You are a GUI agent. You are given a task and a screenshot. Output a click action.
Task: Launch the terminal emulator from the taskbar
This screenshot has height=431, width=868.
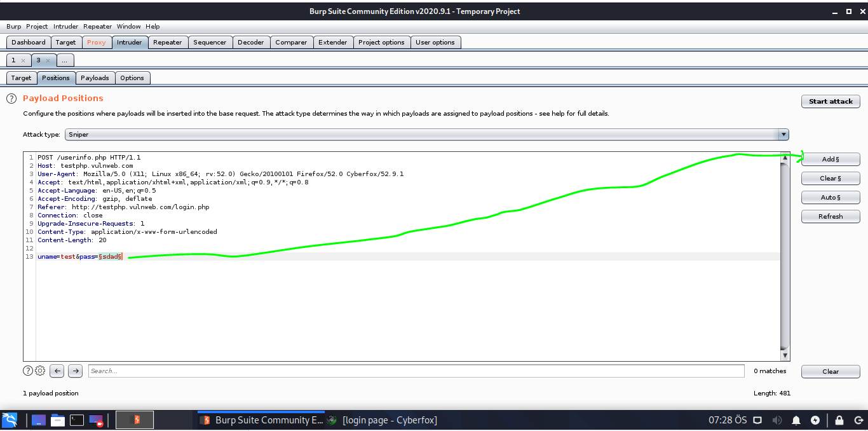[77, 420]
